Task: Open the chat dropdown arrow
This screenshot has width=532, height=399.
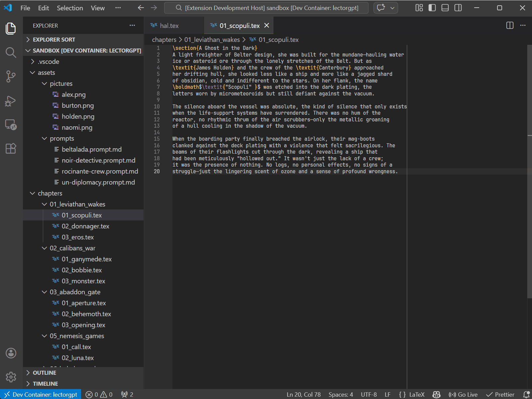Action: click(392, 8)
